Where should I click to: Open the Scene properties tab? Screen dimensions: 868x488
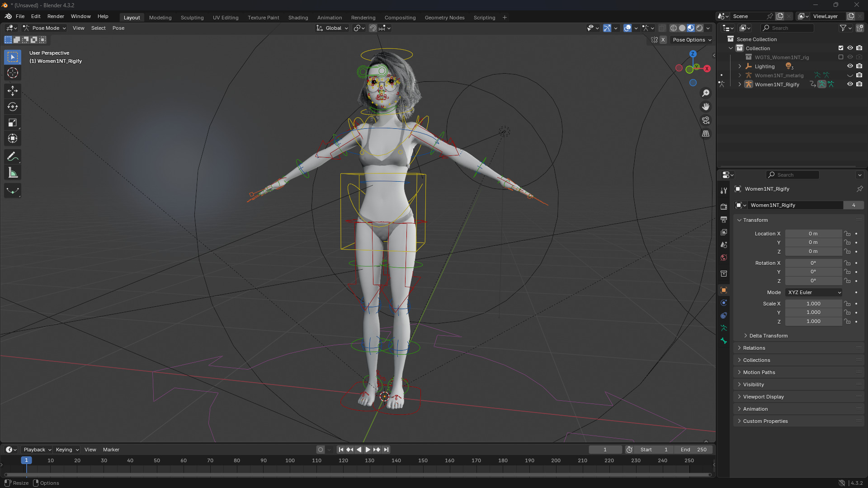click(x=724, y=244)
